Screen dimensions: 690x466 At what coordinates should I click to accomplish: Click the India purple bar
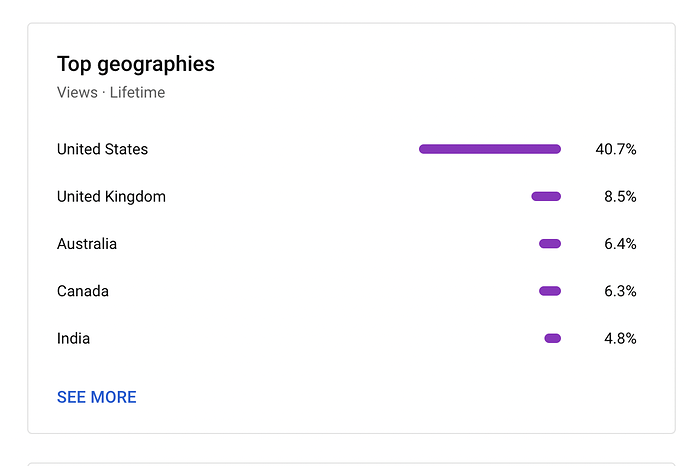(x=553, y=338)
